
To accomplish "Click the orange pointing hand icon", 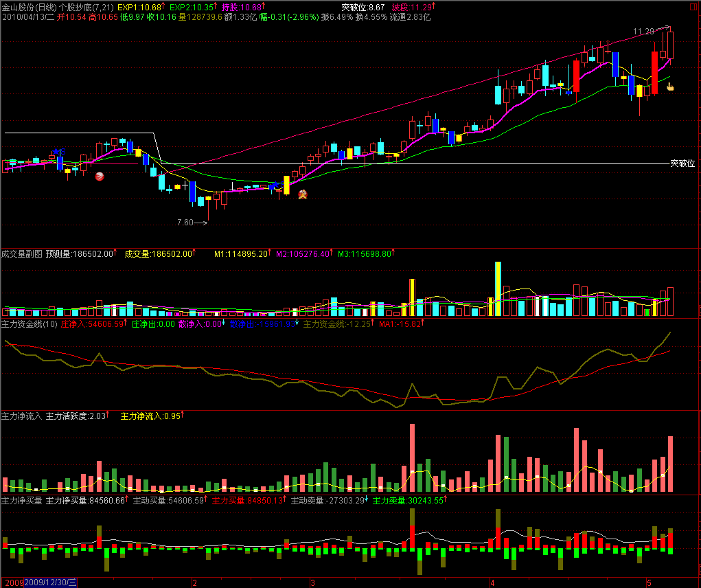I will pyautogui.click(x=670, y=87).
